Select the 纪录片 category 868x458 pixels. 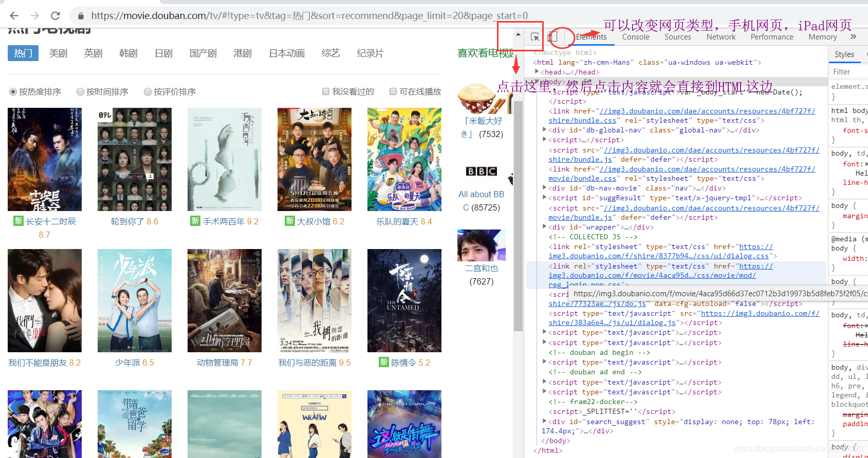(371, 53)
